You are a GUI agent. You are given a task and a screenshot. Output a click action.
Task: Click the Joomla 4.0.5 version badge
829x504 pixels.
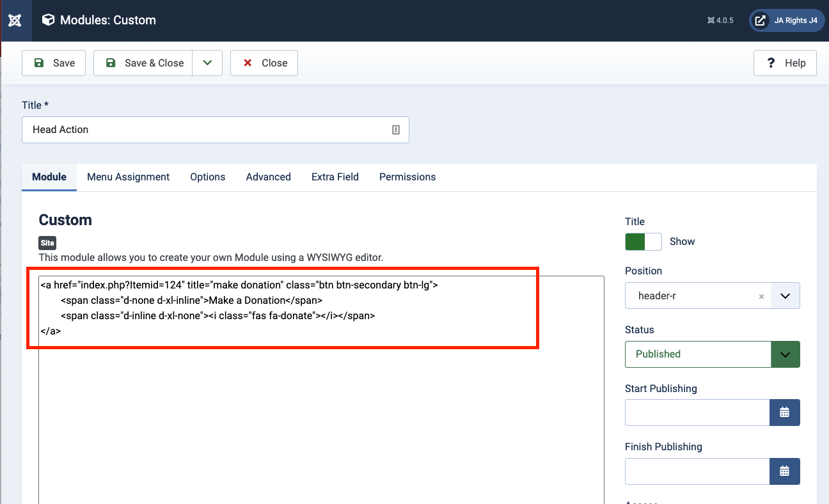(720, 20)
